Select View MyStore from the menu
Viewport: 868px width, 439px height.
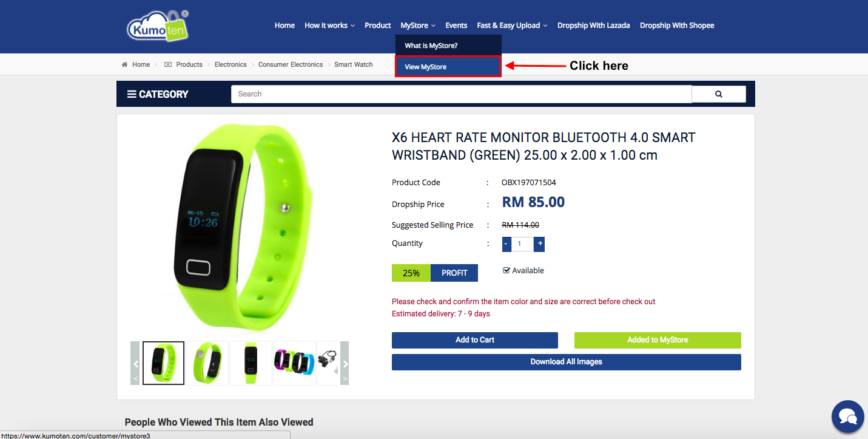coord(448,67)
